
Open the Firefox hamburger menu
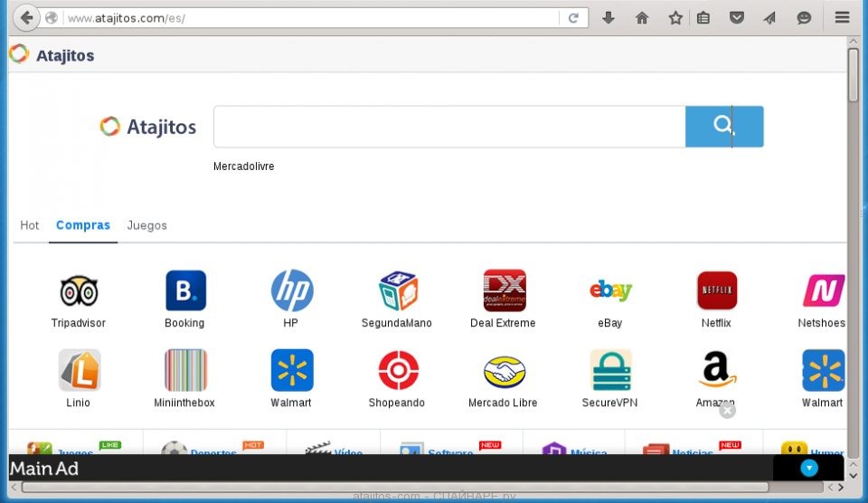[x=842, y=17]
